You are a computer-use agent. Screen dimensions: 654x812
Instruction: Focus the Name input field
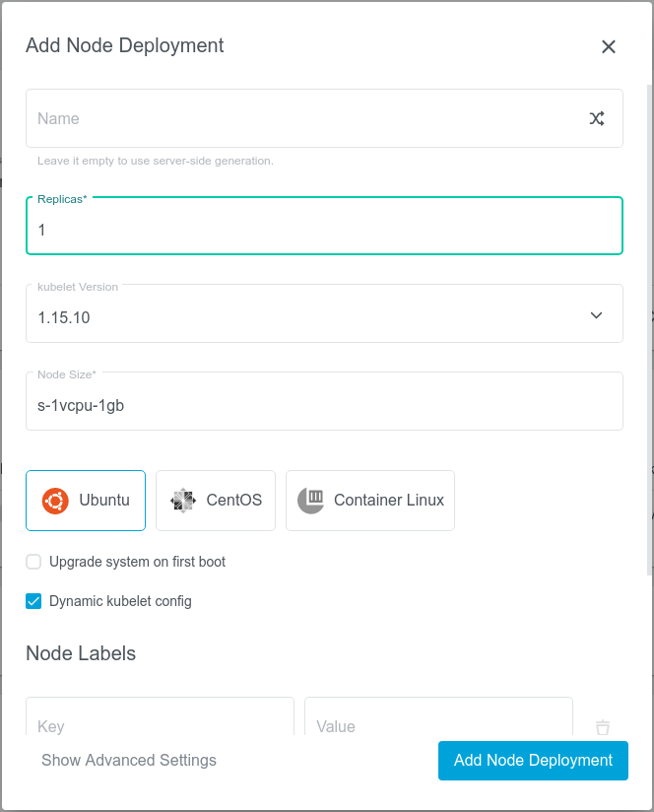point(295,118)
